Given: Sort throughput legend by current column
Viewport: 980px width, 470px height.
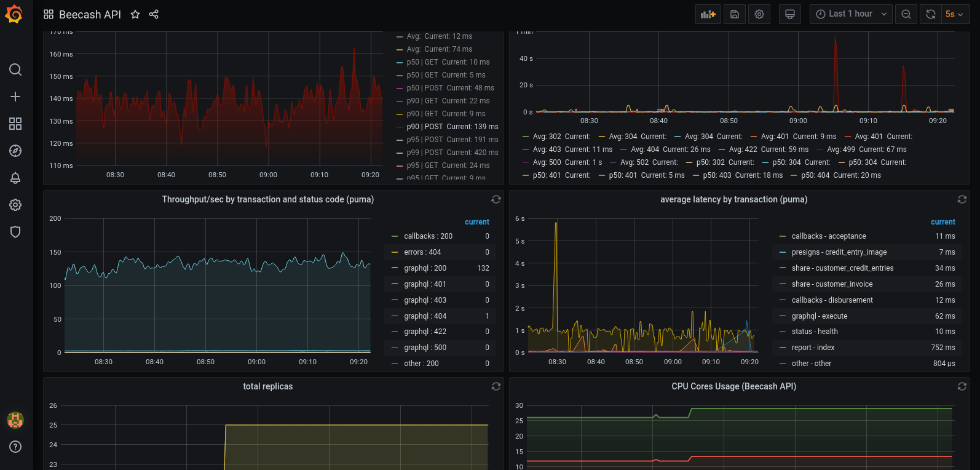Looking at the screenshot, I should pos(477,222).
